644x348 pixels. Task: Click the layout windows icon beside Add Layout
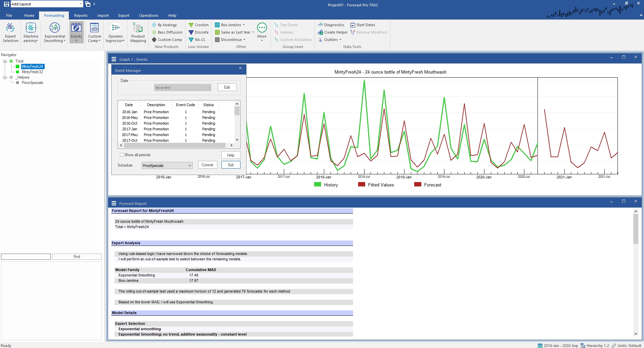click(88, 4)
